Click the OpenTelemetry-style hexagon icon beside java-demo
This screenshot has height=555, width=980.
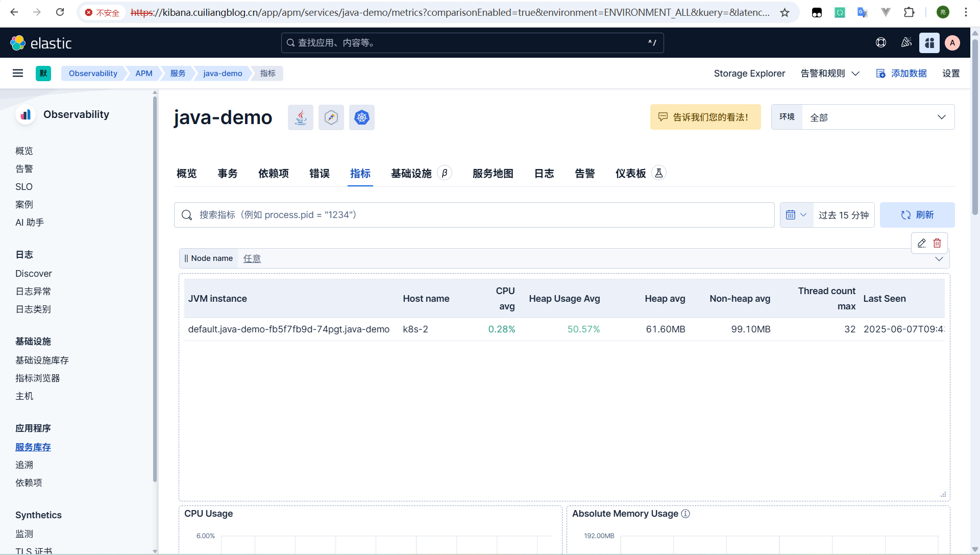331,117
